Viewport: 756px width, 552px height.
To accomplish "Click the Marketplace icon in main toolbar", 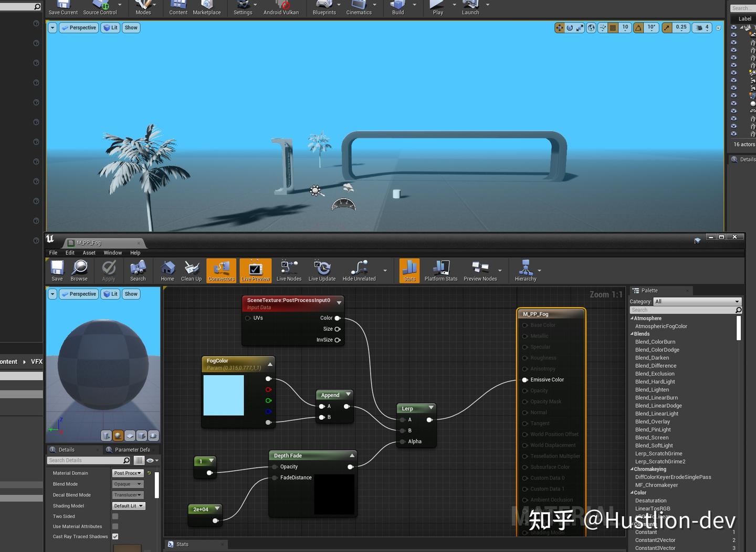I will point(207,7).
